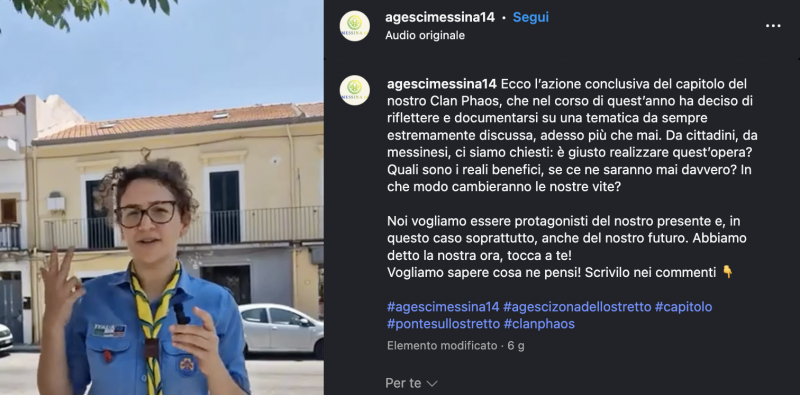Screen dimensions: 800x395
Task: Click the 6 g post timestamp
Action: click(516, 345)
